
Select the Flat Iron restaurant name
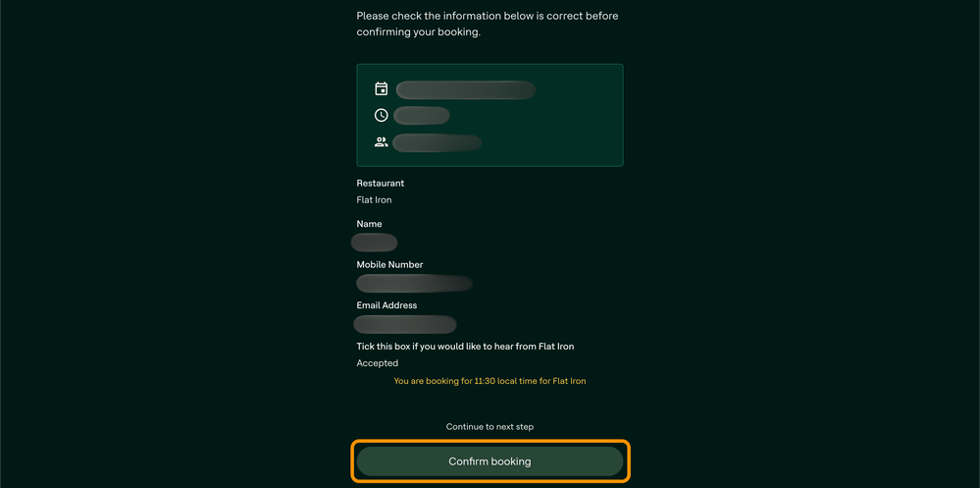pos(375,200)
